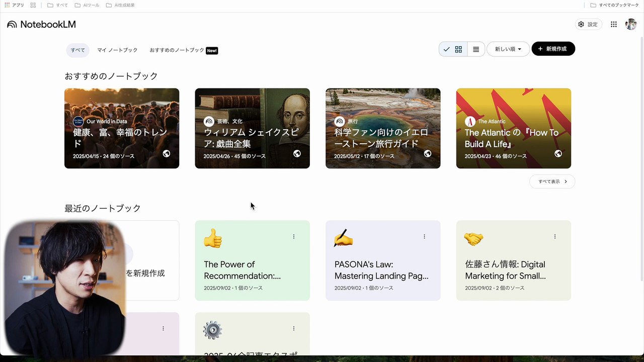The width and height of the screenshot is (644, 362).
Task: Click the Our World in Data logo
Action: 78,121
